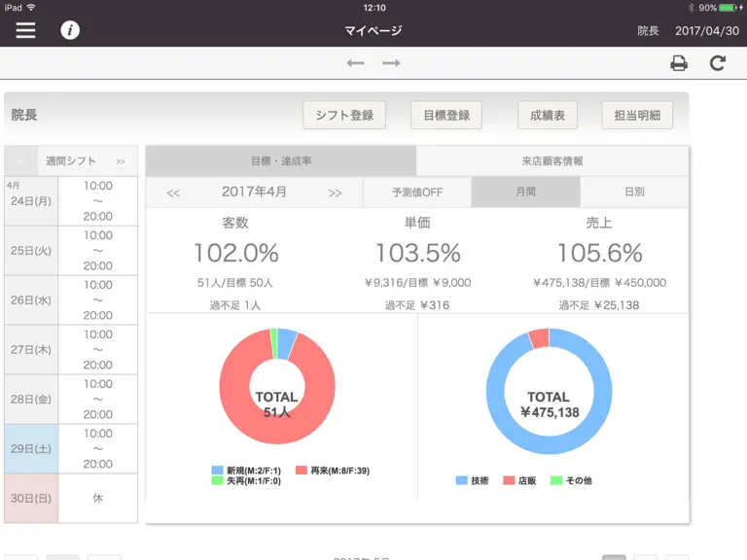Open 担当明細 button
This screenshot has width=747, height=560.
(637, 115)
